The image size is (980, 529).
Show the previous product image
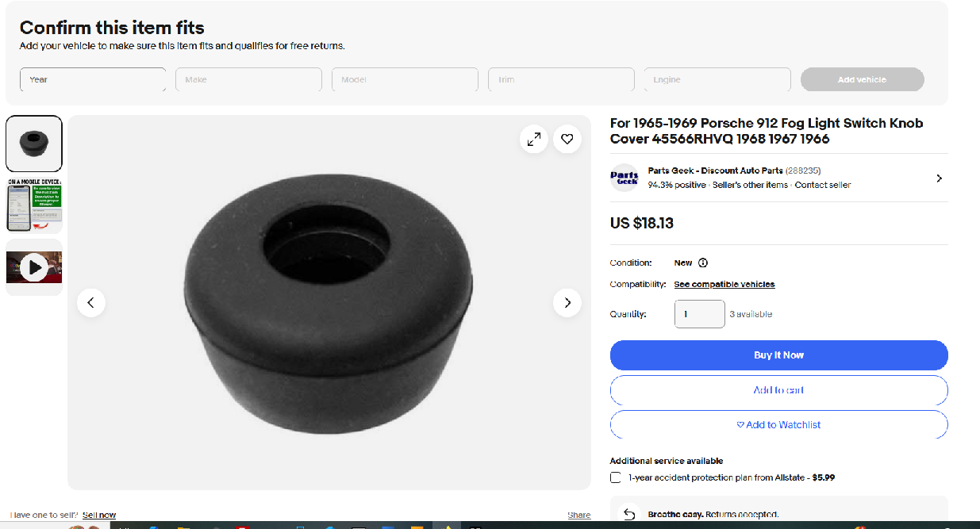click(91, 302)
